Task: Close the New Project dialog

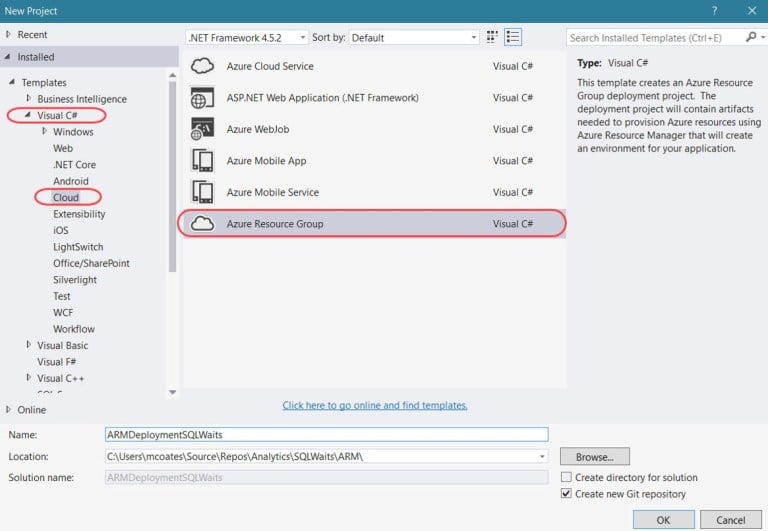Action: 752,11
